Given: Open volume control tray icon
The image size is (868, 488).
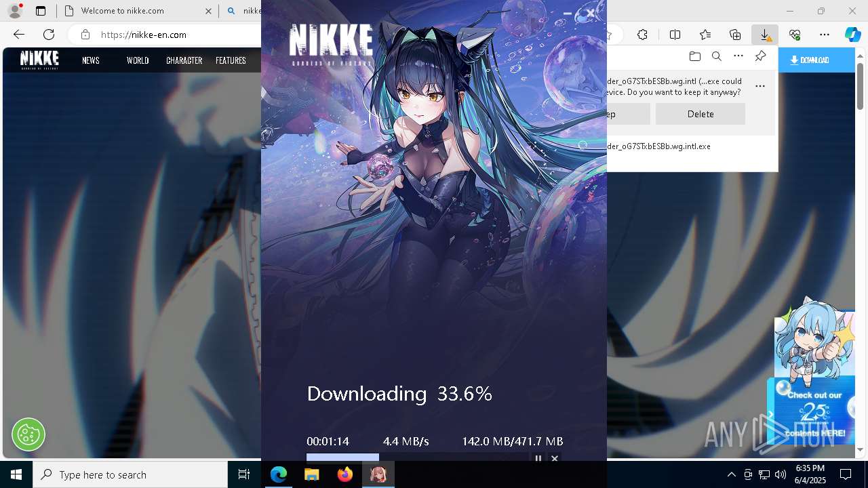Looking at the screenshot, I should coord(781,474).
